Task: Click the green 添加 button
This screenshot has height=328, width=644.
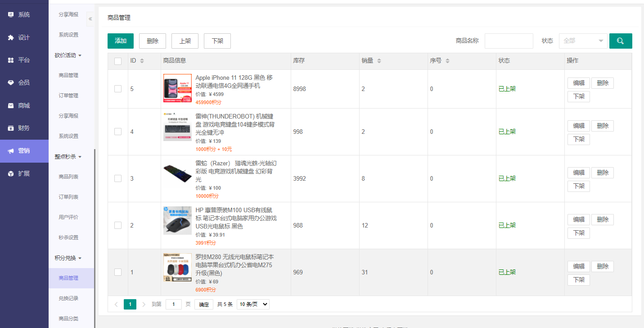Action: [121, 41]
